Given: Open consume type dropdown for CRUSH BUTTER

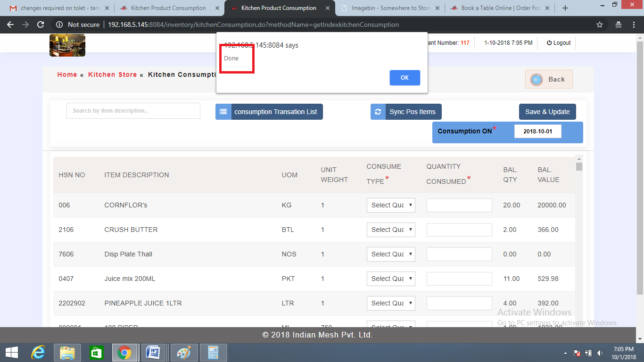Looking at the screenshot, I should [391, 230].
